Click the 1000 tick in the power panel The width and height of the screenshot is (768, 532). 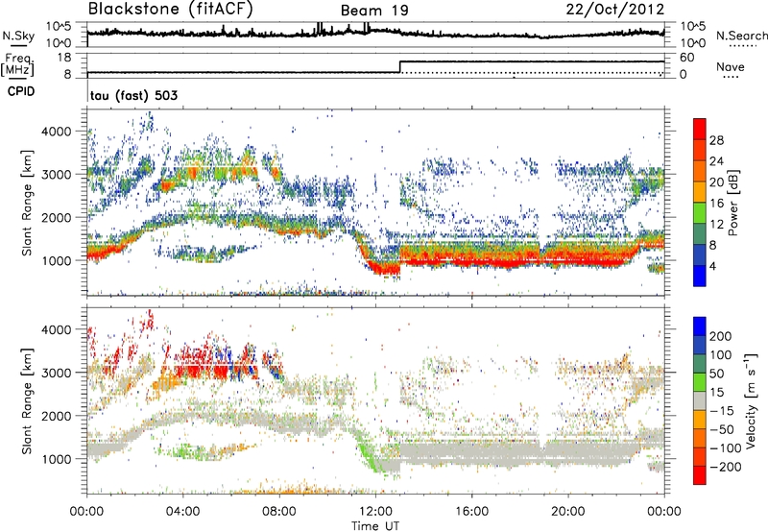(57, 260)
